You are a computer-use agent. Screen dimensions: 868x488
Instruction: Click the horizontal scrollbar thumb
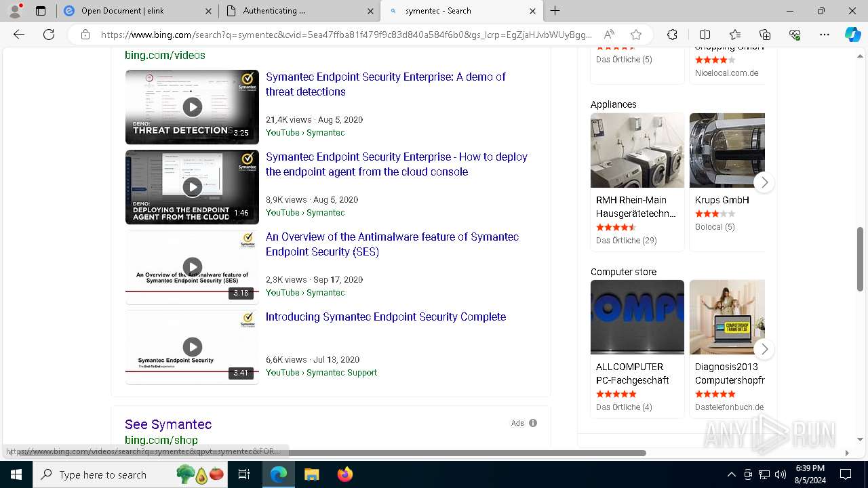[x=332, y=452]
